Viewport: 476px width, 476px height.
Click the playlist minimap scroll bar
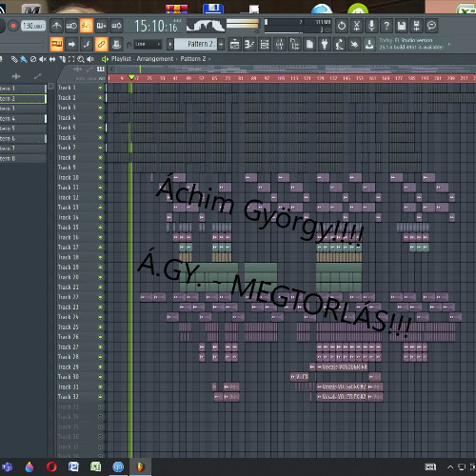pos(292,69)
